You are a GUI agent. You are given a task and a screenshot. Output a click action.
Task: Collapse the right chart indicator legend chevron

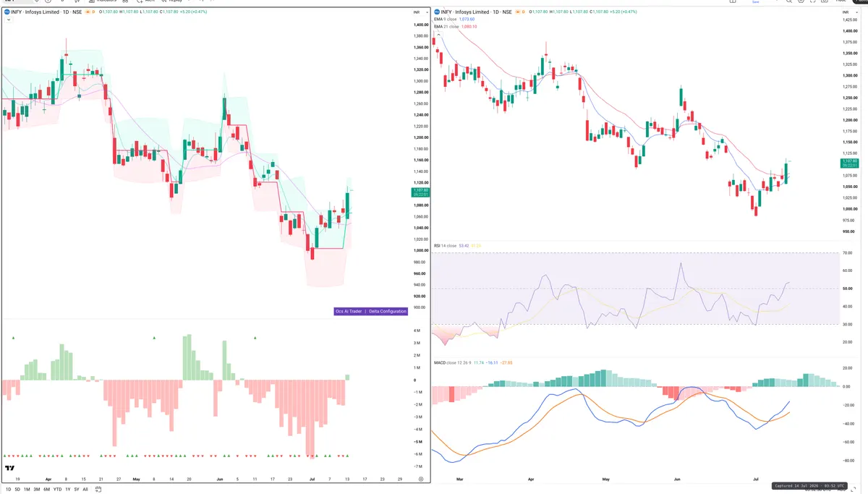tap(438, 34)
